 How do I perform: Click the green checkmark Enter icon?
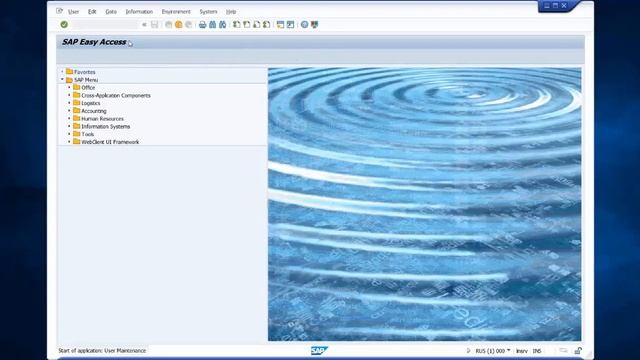pos(64,24)
